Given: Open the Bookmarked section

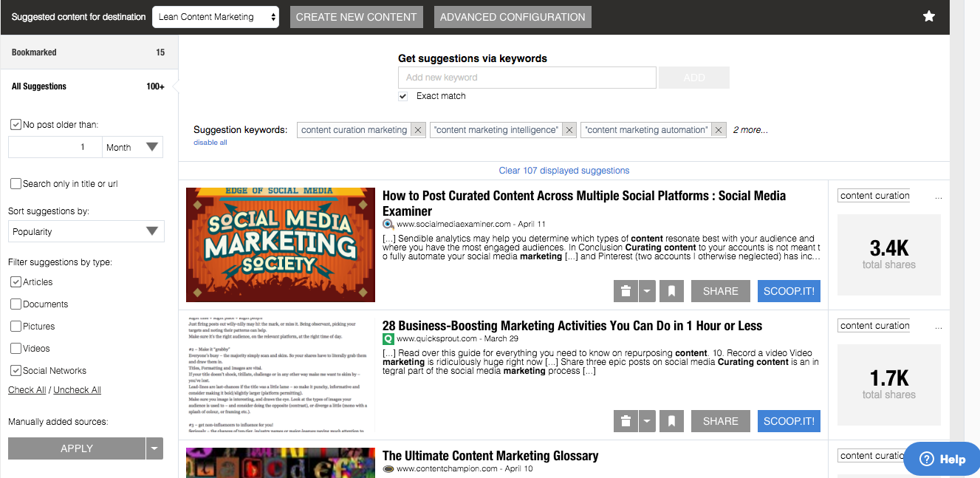Looking at the screenshot, I should [89, 52].
